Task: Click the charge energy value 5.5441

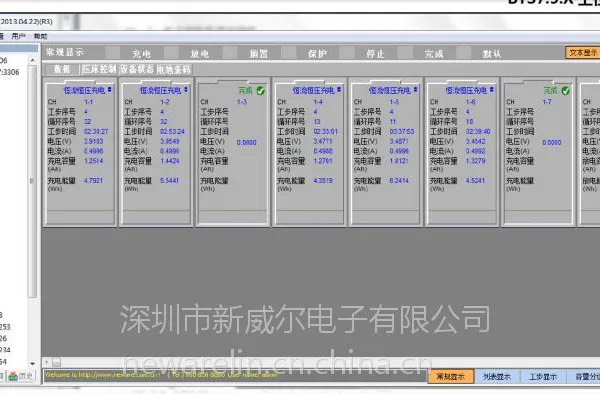Action: (170, 180)
